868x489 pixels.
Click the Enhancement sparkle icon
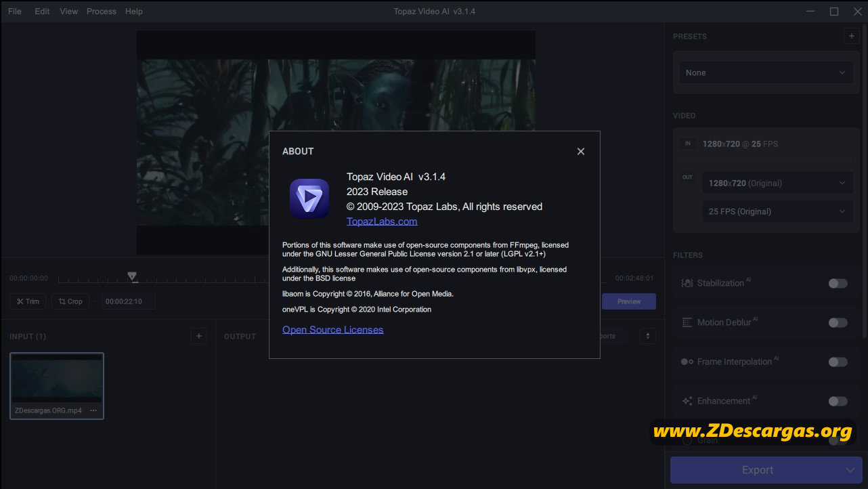coord(687,401)
